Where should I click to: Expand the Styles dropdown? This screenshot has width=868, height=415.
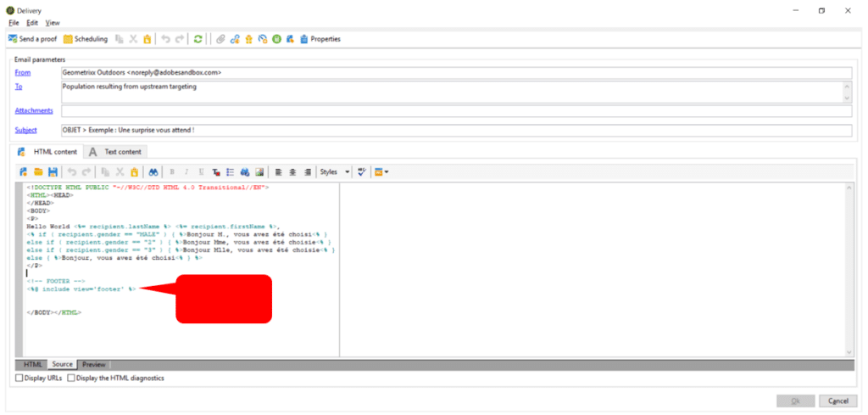(335, 171)
